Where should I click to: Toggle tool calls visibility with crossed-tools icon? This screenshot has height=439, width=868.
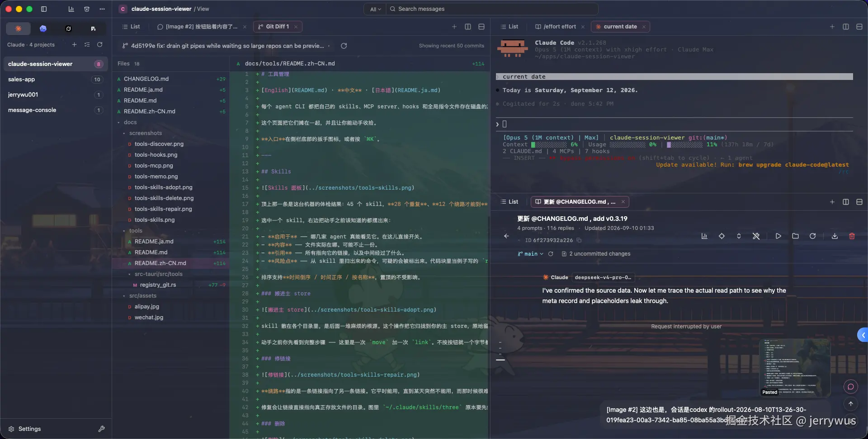click(x=756, y=236)
